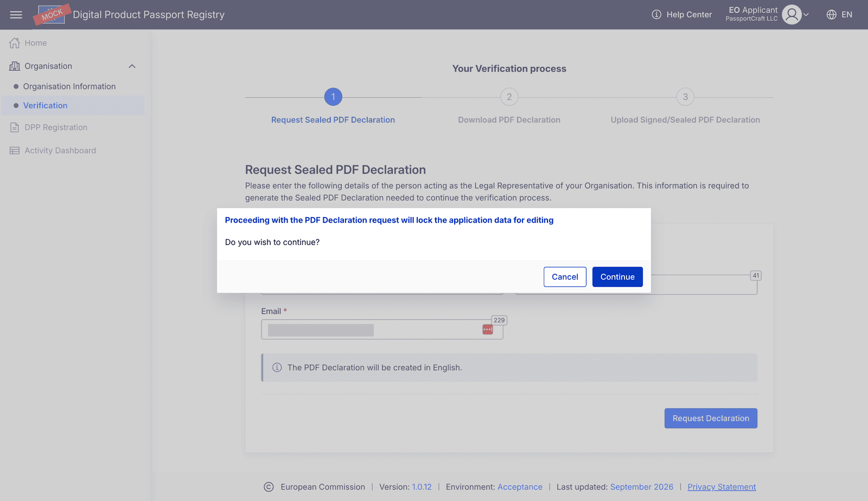Click the red password manager icon in Email field
The image size is (868, 501).
point(488,329)
